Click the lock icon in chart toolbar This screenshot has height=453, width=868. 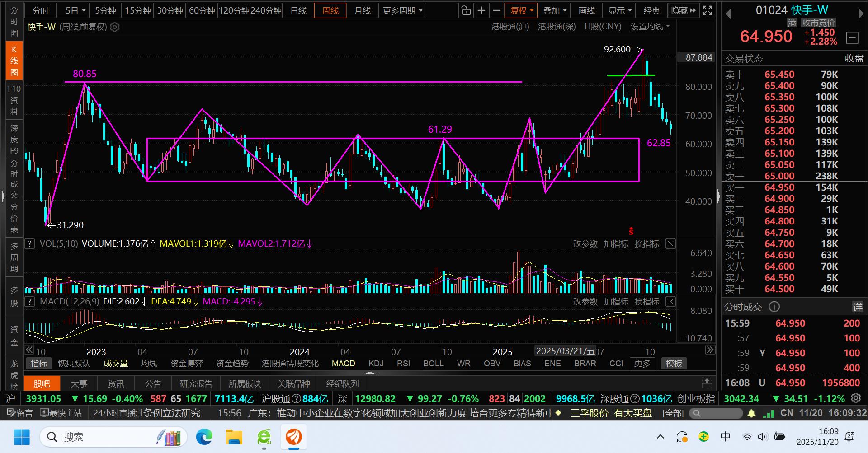(x=466, y=10)
